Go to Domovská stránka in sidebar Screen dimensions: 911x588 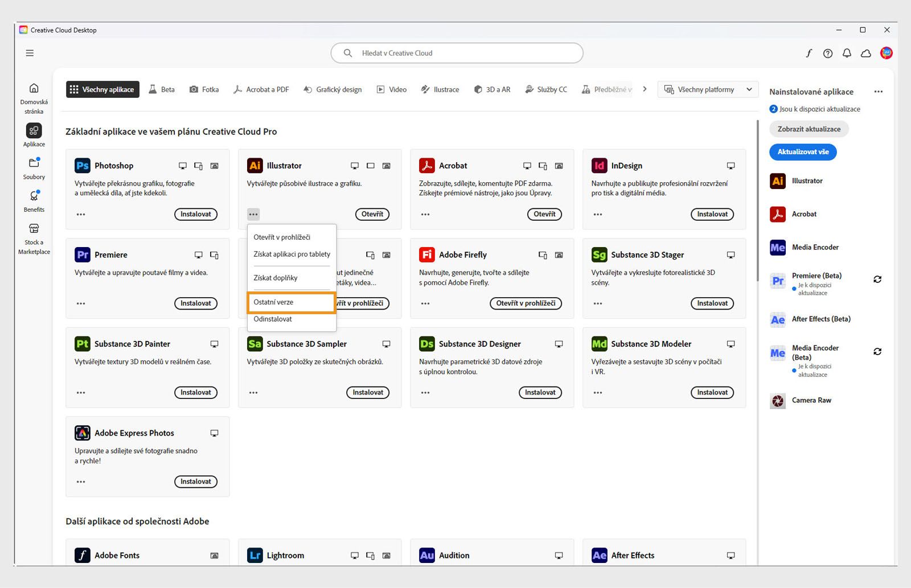click(x=34, y=98)
